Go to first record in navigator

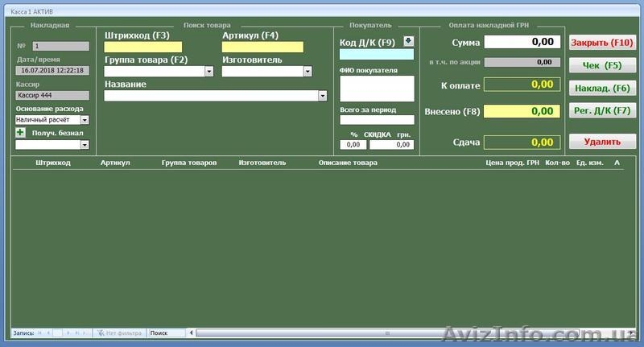(x=39, y=333)
